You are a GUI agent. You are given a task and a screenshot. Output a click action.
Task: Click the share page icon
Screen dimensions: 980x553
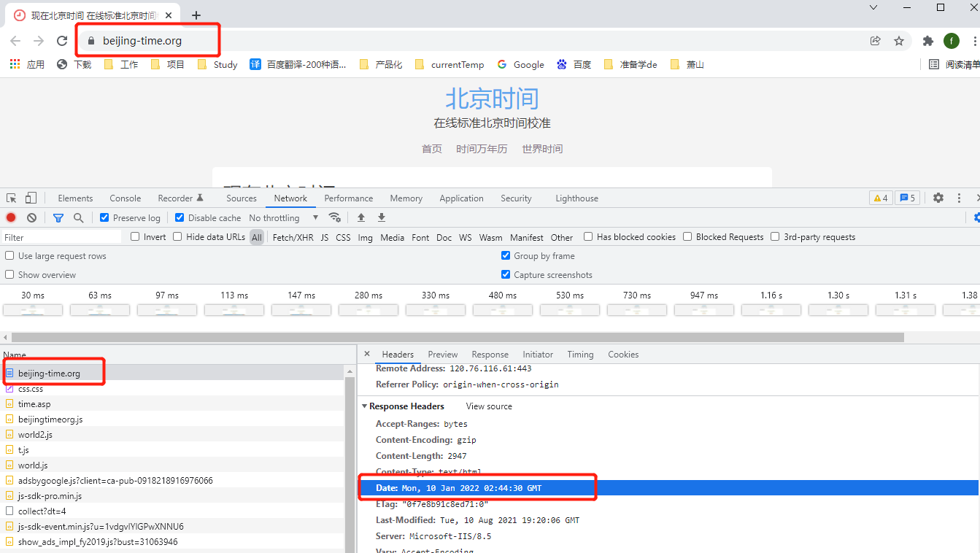[x=876, y=41]
